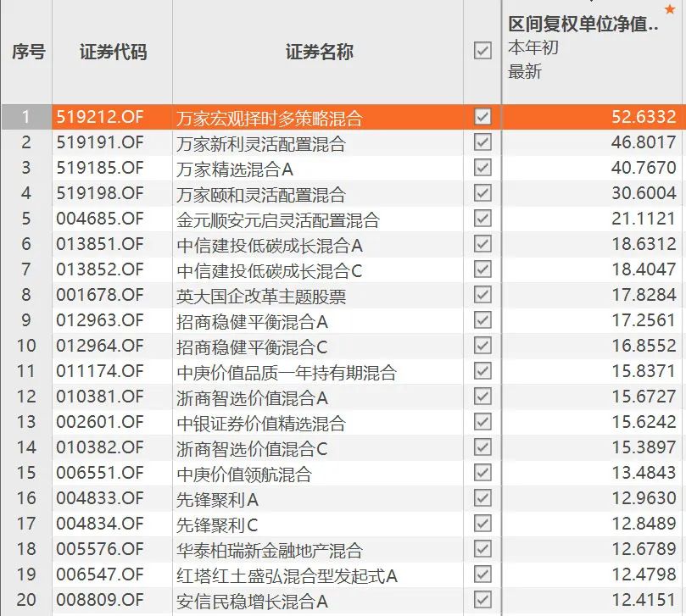This screenshot has height=616, width=686.
Task: Select security code 519212.OF
Action: pyautogui.click(x=100, y=117)
